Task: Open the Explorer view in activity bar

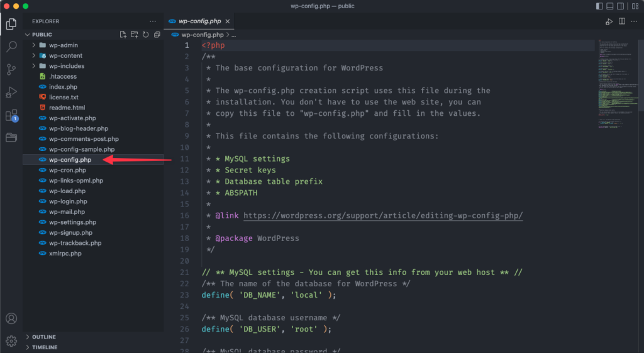Action: [11, 25]
